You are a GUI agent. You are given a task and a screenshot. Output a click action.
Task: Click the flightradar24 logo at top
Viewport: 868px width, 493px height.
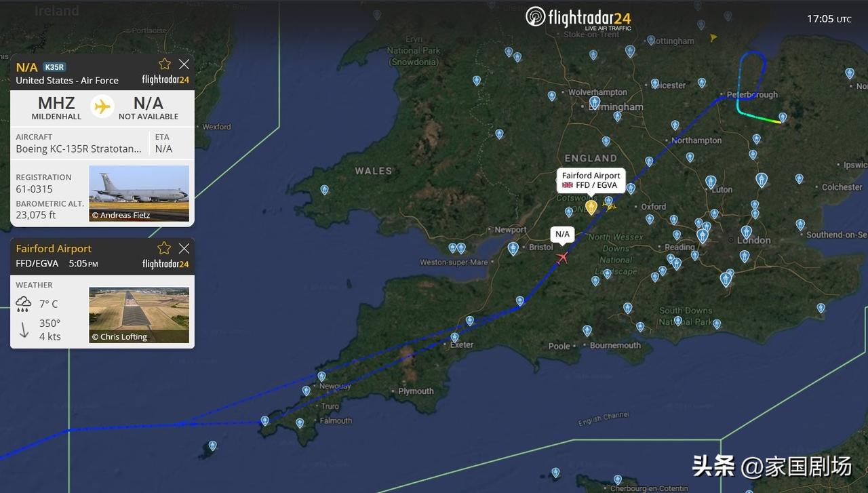pos(578,18)
